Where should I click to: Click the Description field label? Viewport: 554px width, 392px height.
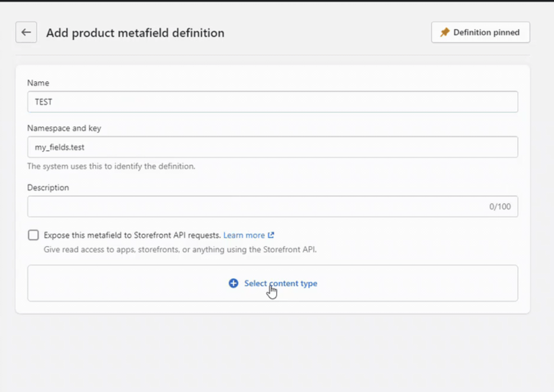point(48,187)
